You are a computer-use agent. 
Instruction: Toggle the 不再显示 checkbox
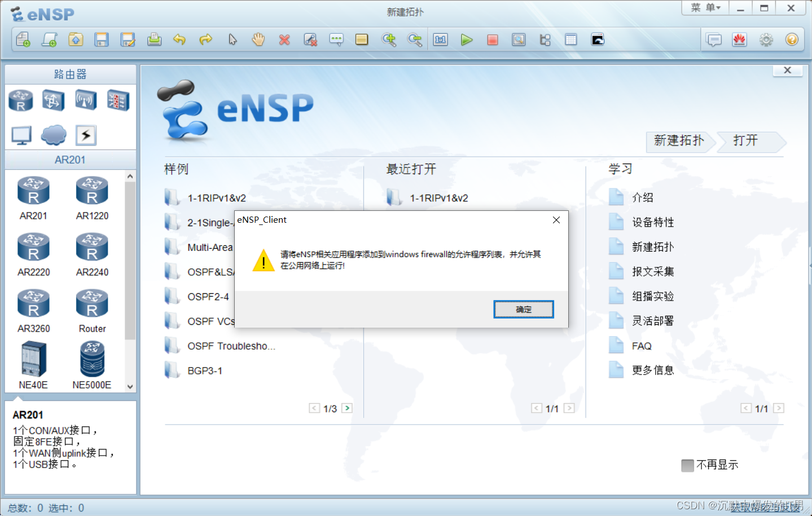coord(687,465)
